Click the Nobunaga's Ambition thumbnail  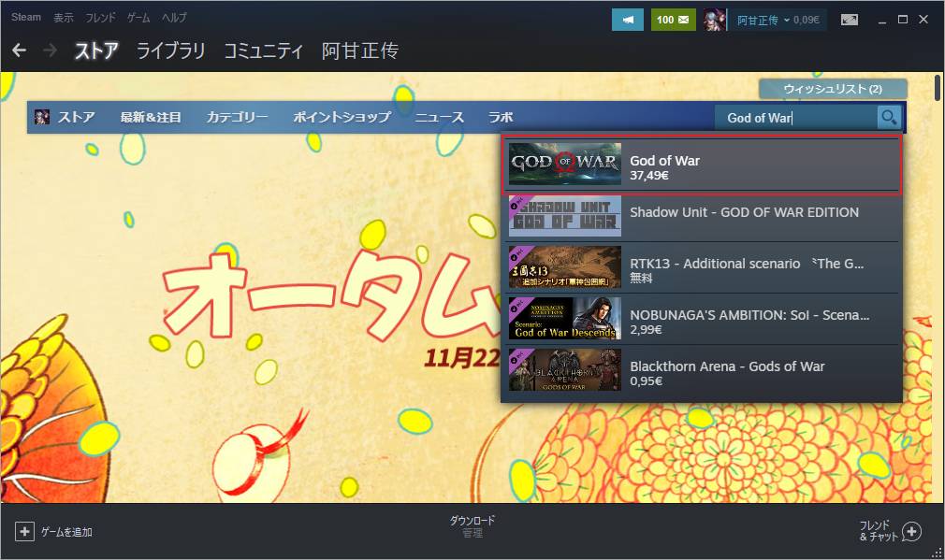[x=565, y=318]
